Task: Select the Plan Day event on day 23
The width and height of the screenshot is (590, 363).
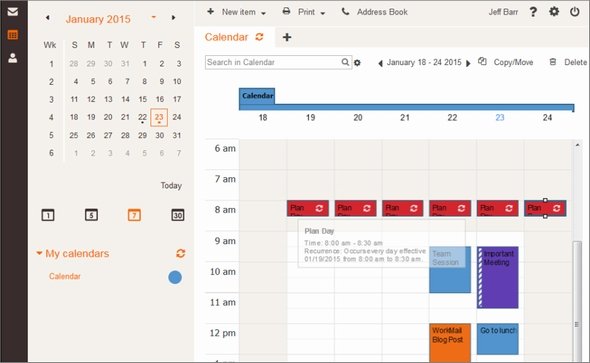Action: [497, 208]
